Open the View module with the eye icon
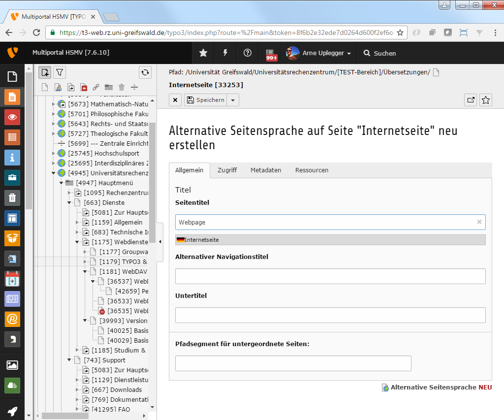504x420 pixels. pos(12,117)
